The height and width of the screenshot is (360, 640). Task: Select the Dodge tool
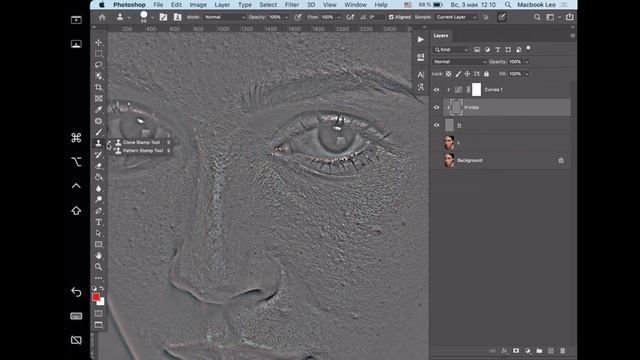click(x=98, y=199)
